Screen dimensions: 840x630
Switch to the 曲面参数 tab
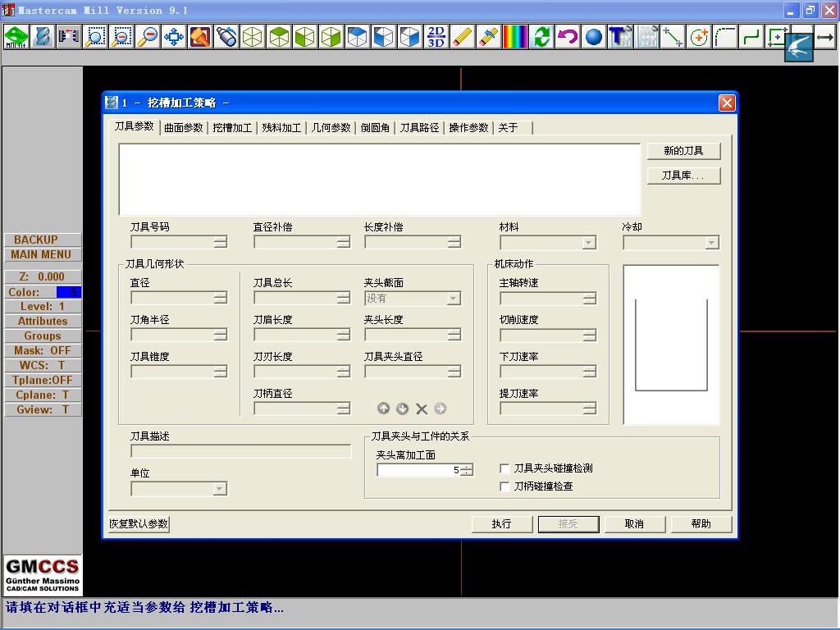coord(184,127)
